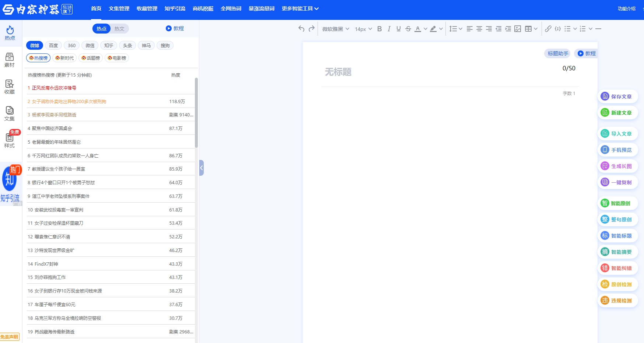Switch toggle to 热文 mode
The height and width of the screenshot is (343, 644).
119,29
